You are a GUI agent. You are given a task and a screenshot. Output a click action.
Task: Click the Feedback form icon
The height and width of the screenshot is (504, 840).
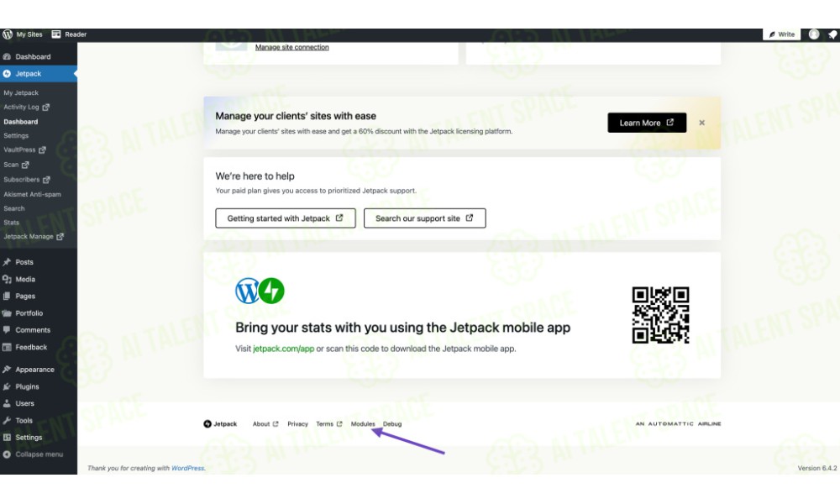[7, 348]
